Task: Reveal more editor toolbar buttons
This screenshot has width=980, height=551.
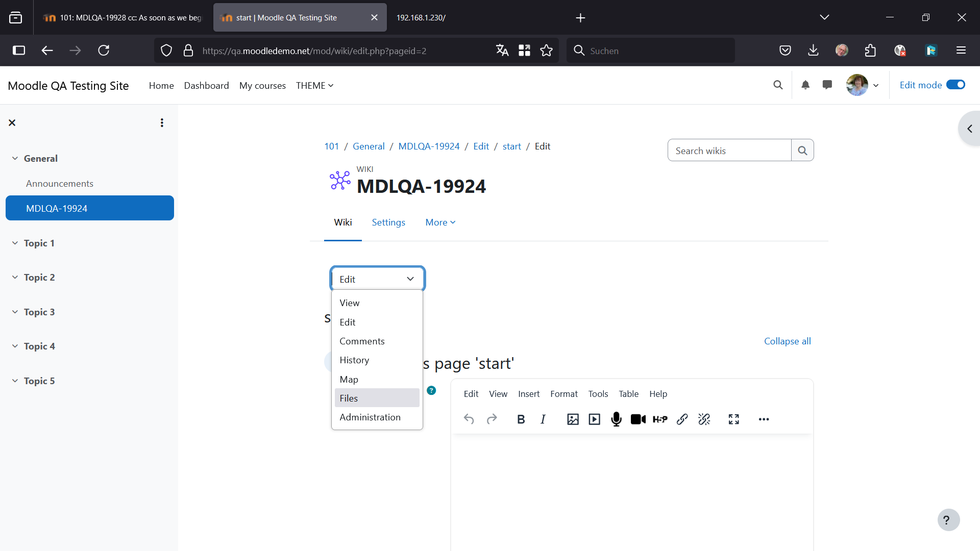Action: (764, 419)
